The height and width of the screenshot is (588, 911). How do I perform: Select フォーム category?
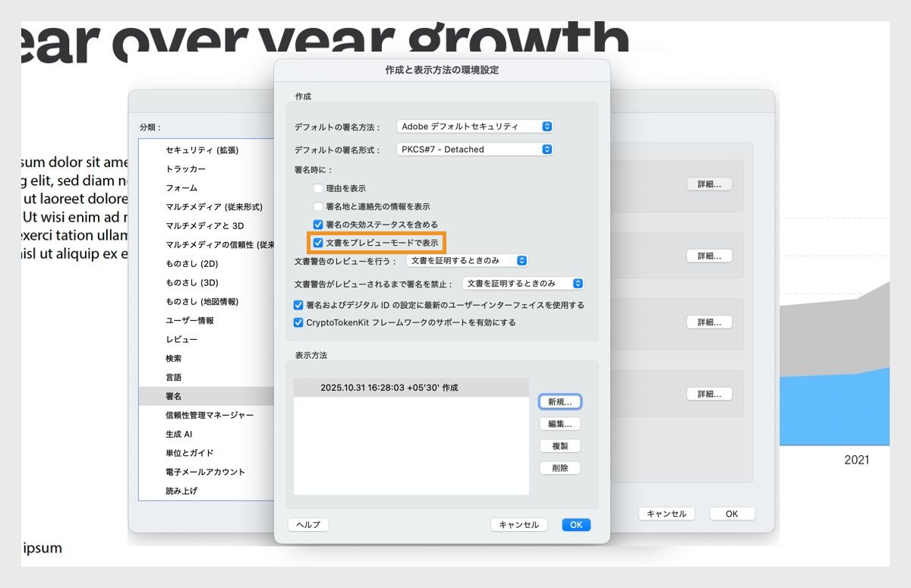coord(206,187)
